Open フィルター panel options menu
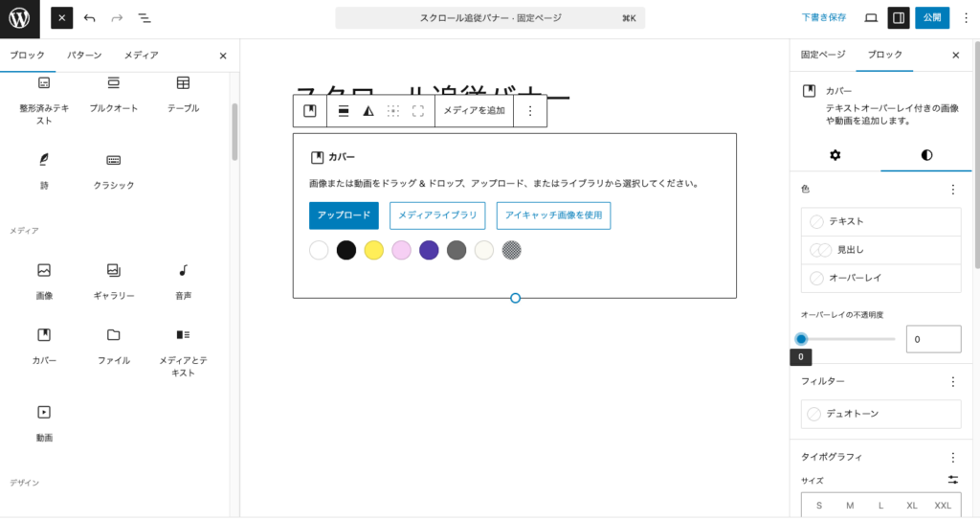 (952, 381)
